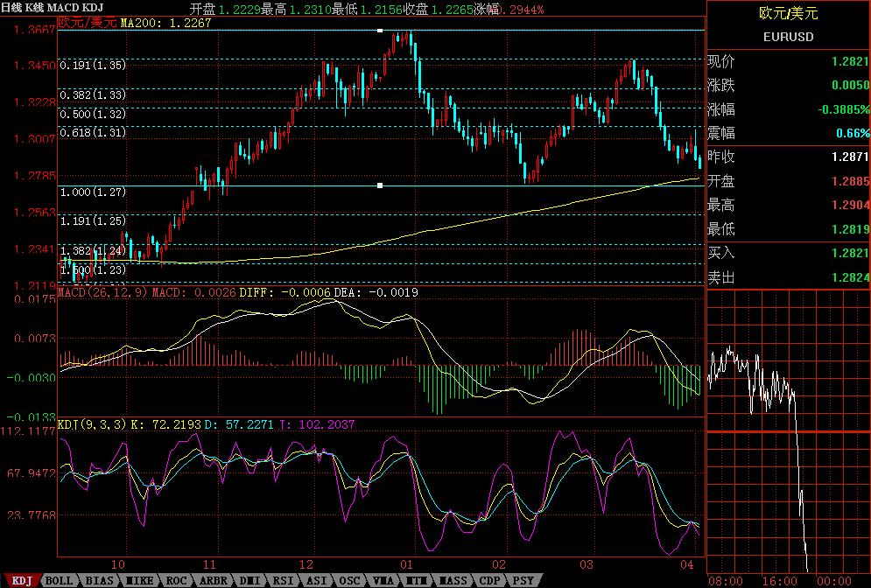Viewport: 871px width, 588px height.
Task: Click the top Fibonacci line handle
Action: click(380, 30)
